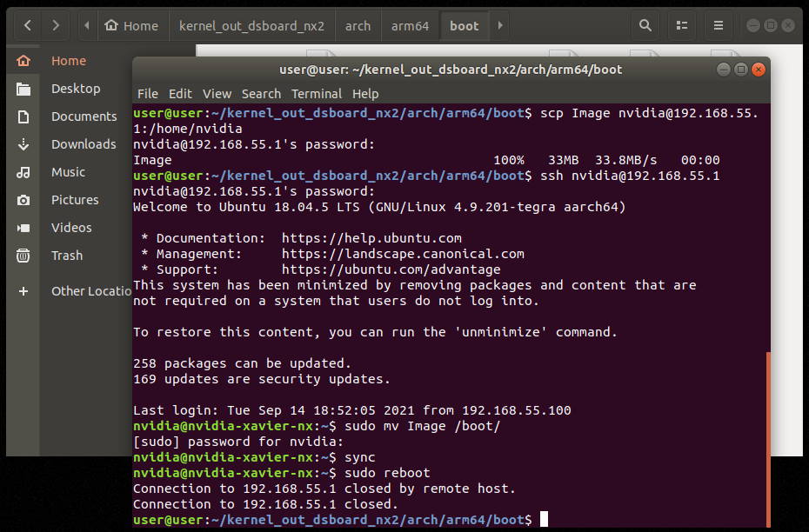Click the terminal cursor at the last prompt
This screenshot has height=532, width=809.
[544, 519]
